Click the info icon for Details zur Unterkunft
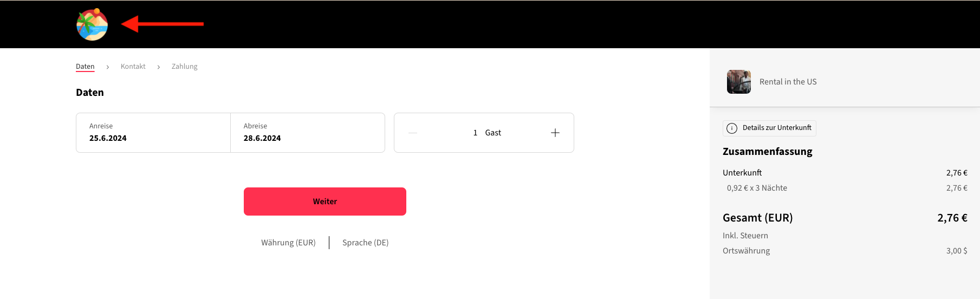 coord(732,128)
